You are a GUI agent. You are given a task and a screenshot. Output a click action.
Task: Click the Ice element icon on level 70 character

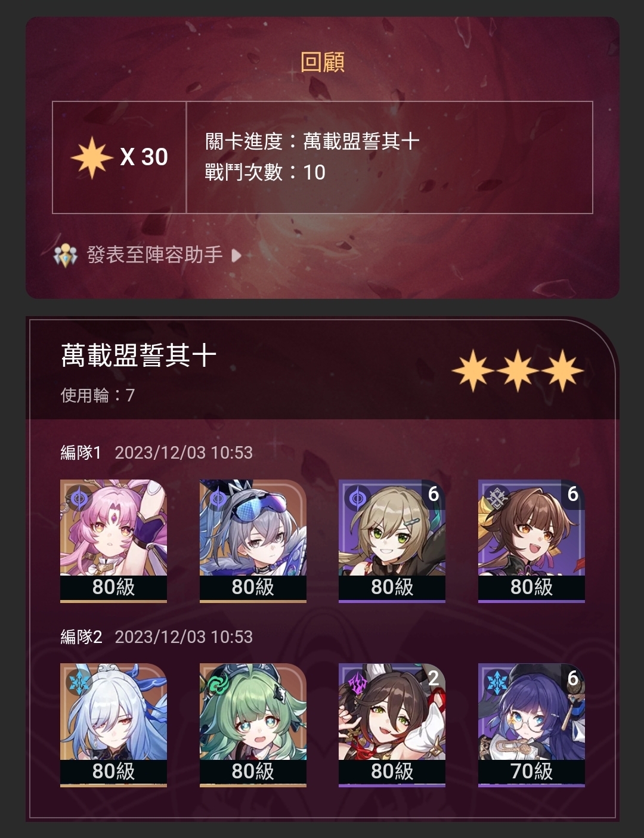point(497,682)
